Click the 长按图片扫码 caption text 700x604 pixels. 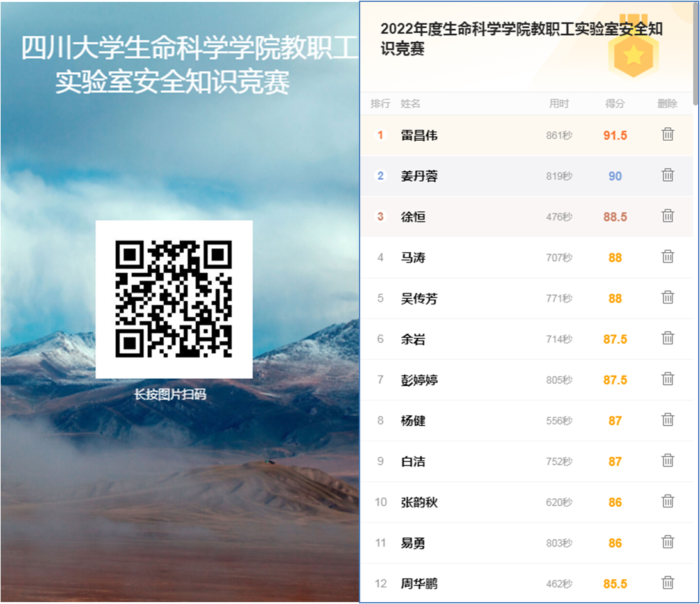170,395
